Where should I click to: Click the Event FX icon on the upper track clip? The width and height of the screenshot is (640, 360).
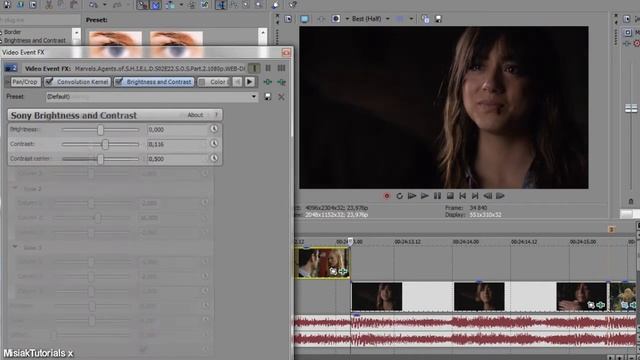(343, 271)
